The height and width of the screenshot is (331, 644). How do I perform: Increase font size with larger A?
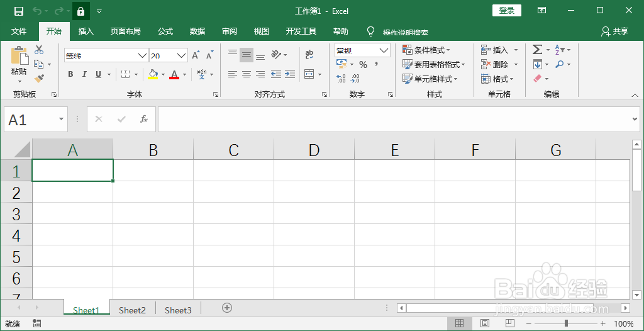196,55
